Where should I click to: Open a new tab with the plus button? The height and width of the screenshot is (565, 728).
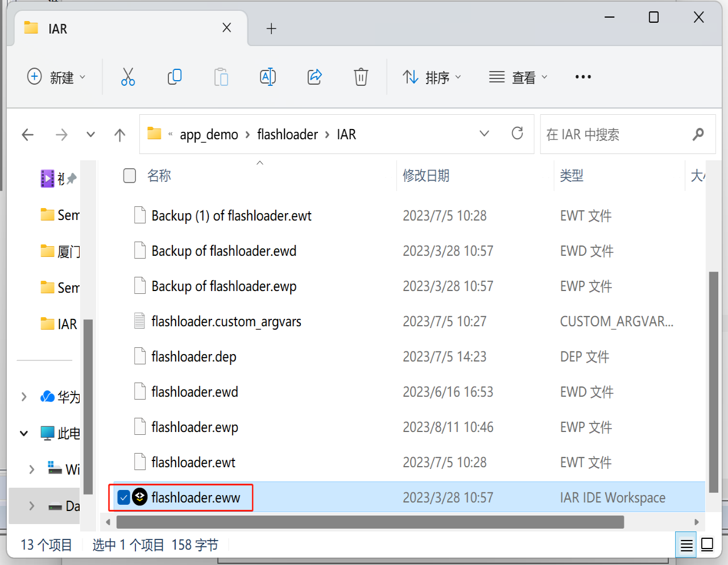tap(271, 28)
